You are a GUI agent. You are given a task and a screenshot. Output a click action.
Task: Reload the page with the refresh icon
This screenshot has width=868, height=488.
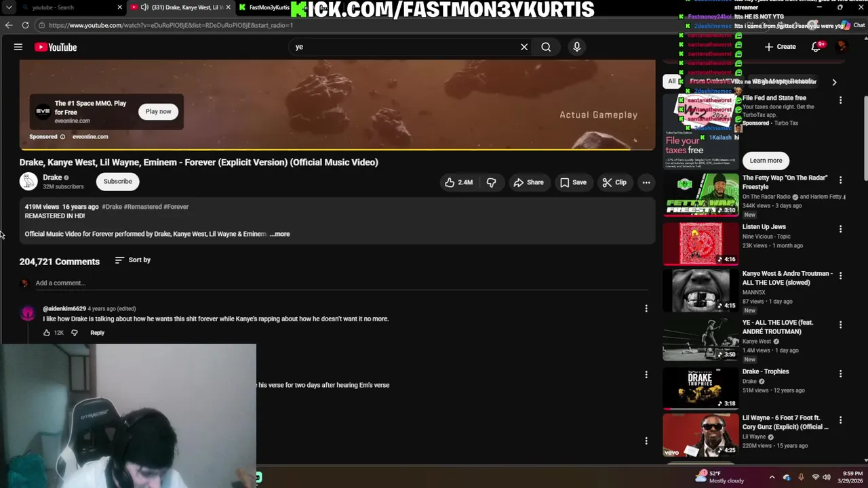[x=25, y=25]
